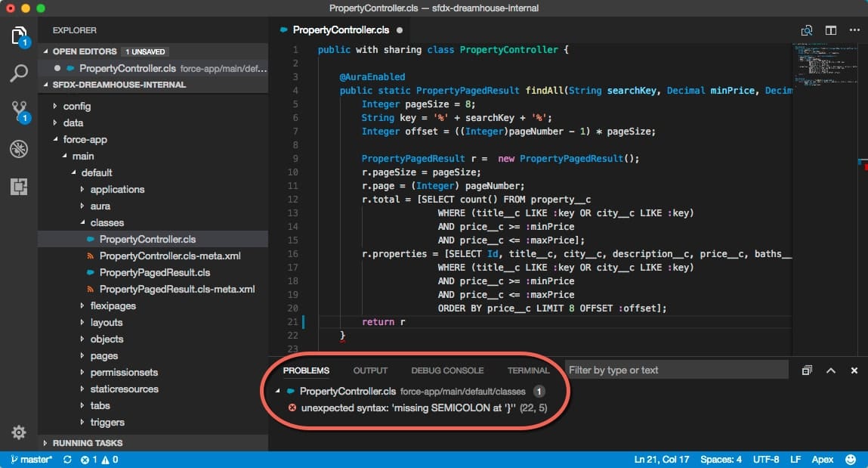
Task: Collapse SFDX-DREAMHOUSE-INTERNAL section
Action: (x=46, y=85)
